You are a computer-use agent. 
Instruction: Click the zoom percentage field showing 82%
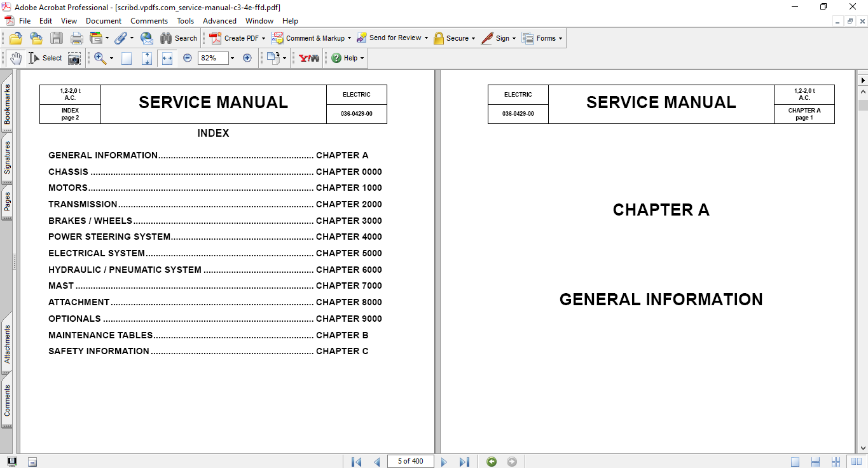pos(212,58)
